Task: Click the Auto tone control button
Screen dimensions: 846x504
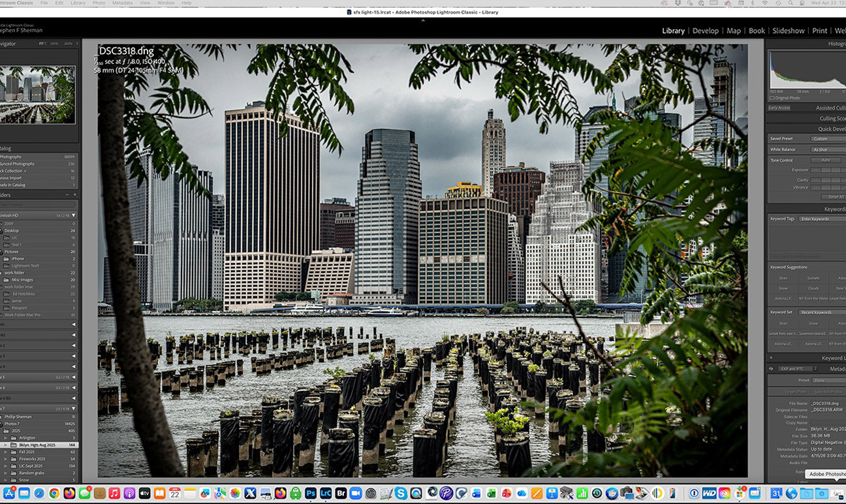Action: [x=825, y=160]
